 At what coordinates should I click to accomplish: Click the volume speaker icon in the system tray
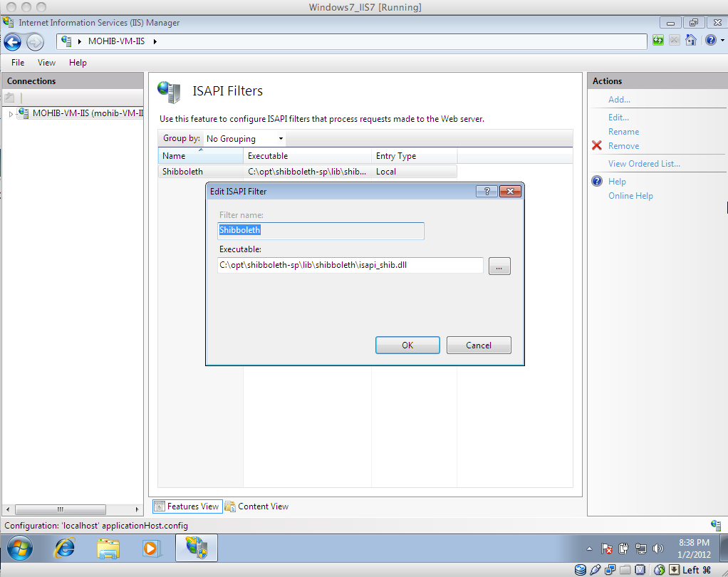(x=657, y=549)
